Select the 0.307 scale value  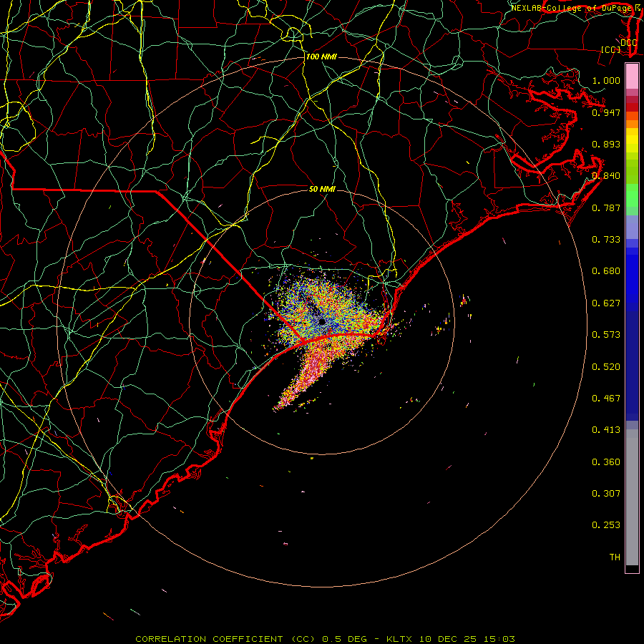(x=606, y=494)
